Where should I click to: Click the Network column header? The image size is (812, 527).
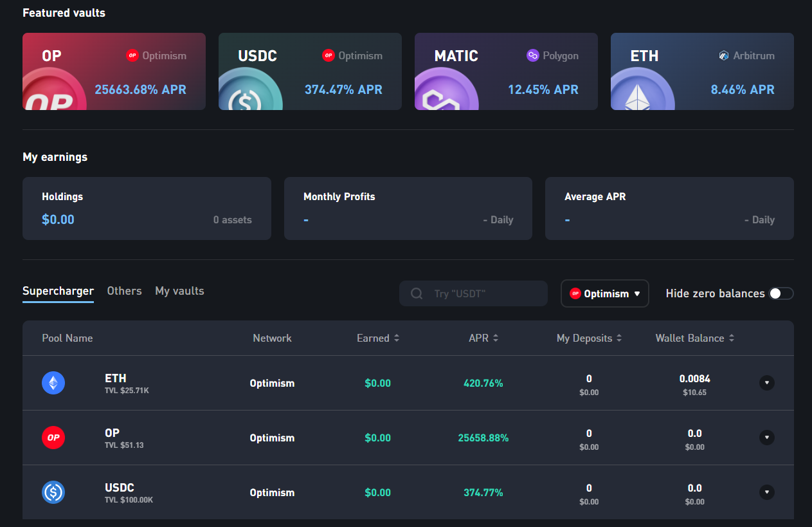[x=272, y=338]
